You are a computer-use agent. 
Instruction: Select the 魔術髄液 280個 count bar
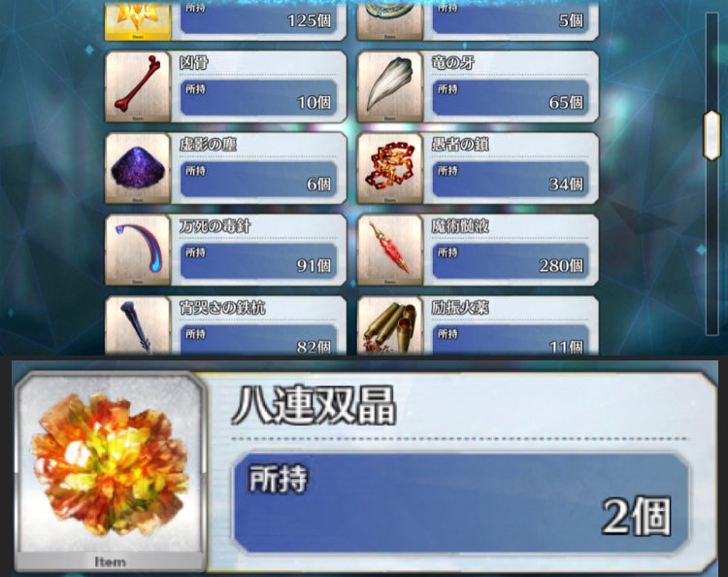coord(511,261)
